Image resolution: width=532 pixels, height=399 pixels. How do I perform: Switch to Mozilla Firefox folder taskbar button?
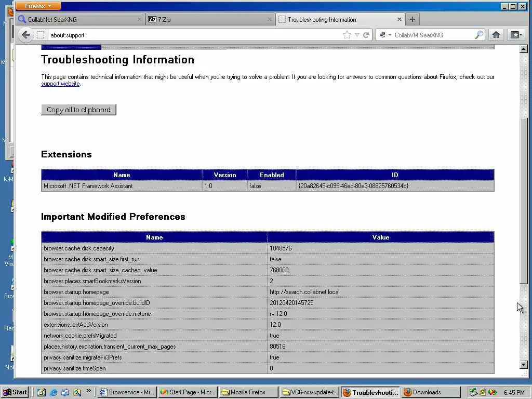coord(248,392)
